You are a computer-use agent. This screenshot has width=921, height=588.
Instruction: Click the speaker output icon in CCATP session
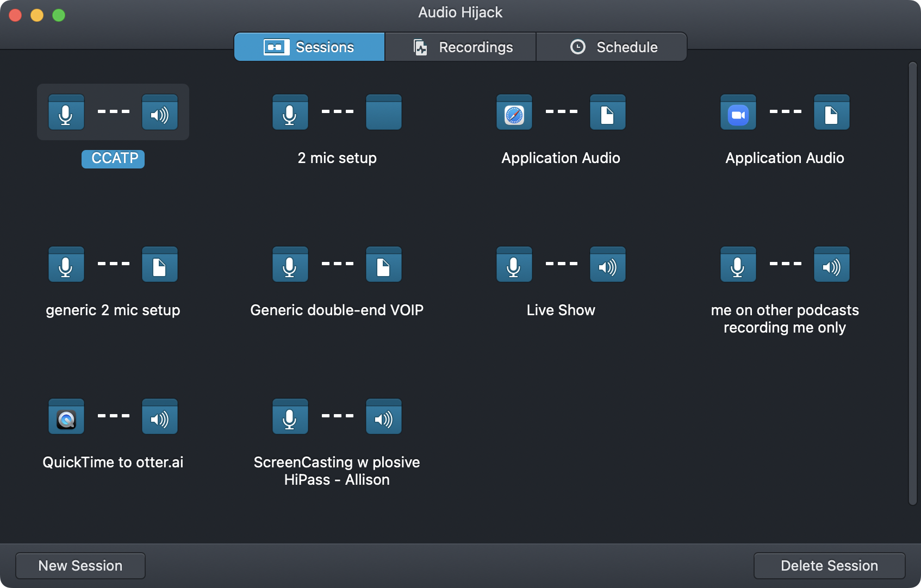[x=160, y=113]
